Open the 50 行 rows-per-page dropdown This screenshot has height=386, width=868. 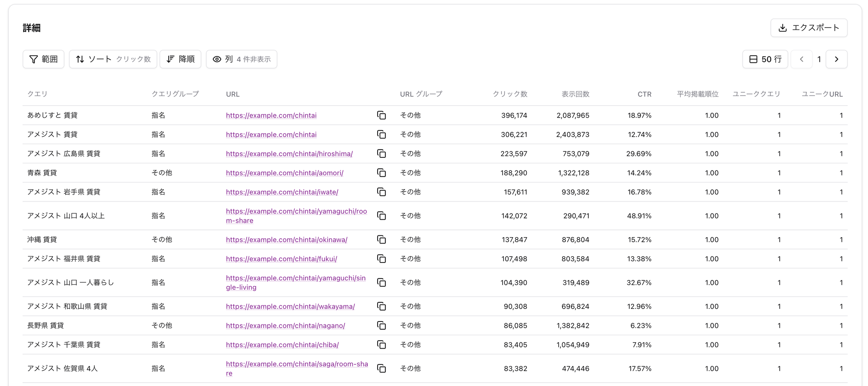[x=765, y=59]
